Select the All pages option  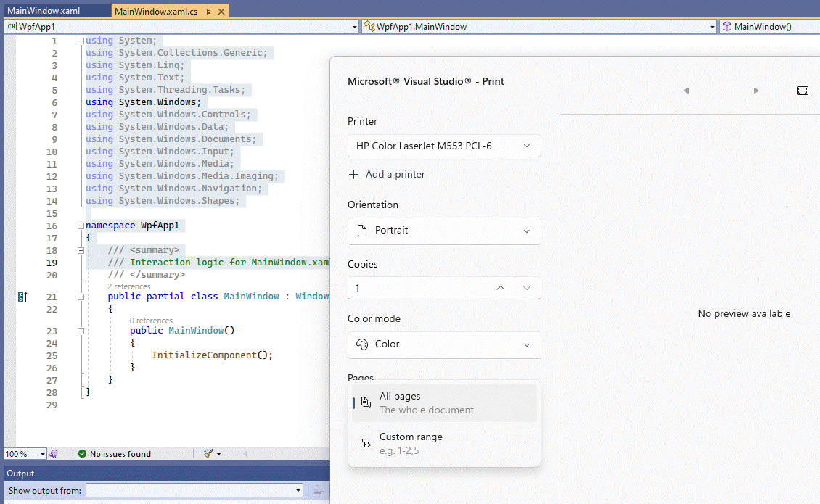[x=444, y=403]
